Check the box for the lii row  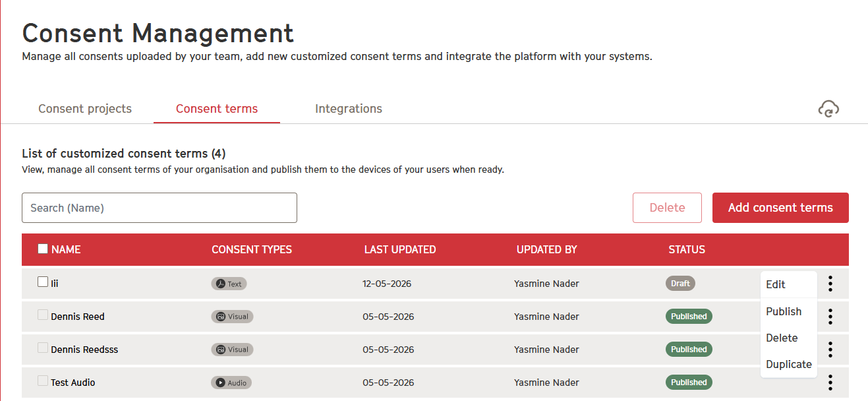click(x=43, y=282)
